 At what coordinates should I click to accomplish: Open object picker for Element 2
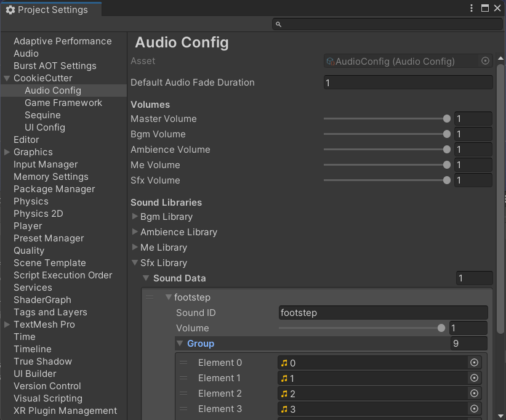(x=474, y=393)
